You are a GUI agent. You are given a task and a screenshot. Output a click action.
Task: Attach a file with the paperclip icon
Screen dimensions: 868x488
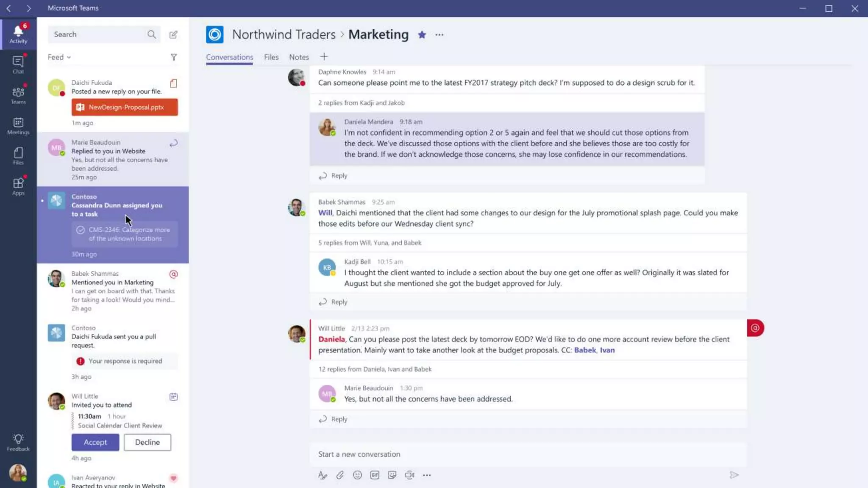pos(340,475)
